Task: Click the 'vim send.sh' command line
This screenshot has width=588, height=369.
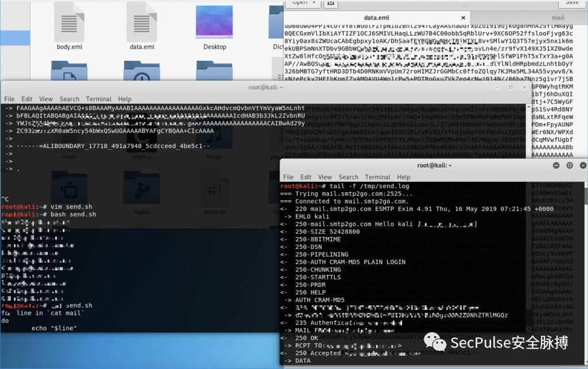Action: pyautogui.click(x=47, y=207)
